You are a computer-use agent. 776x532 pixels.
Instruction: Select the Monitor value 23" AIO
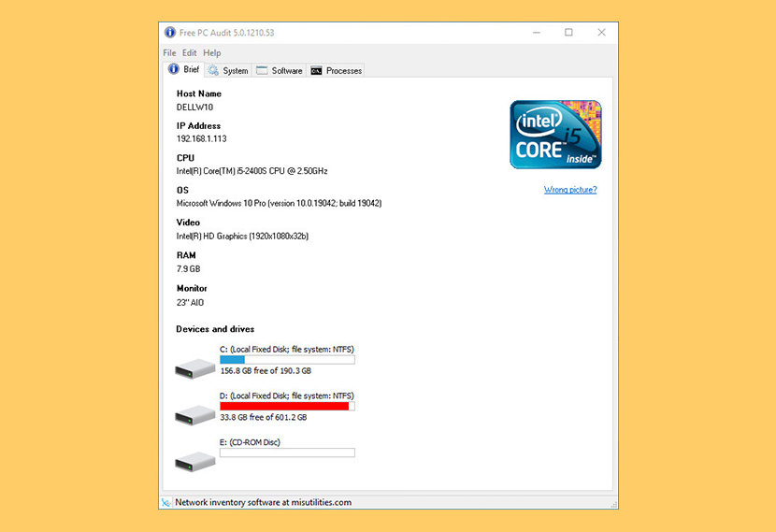pyautogui.click(x=190, y=302)
